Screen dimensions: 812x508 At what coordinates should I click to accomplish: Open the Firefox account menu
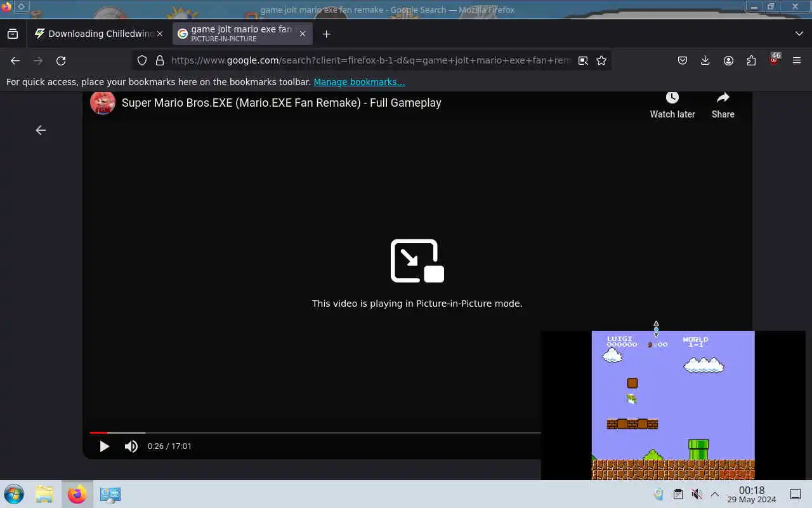(x=728, y=60)
